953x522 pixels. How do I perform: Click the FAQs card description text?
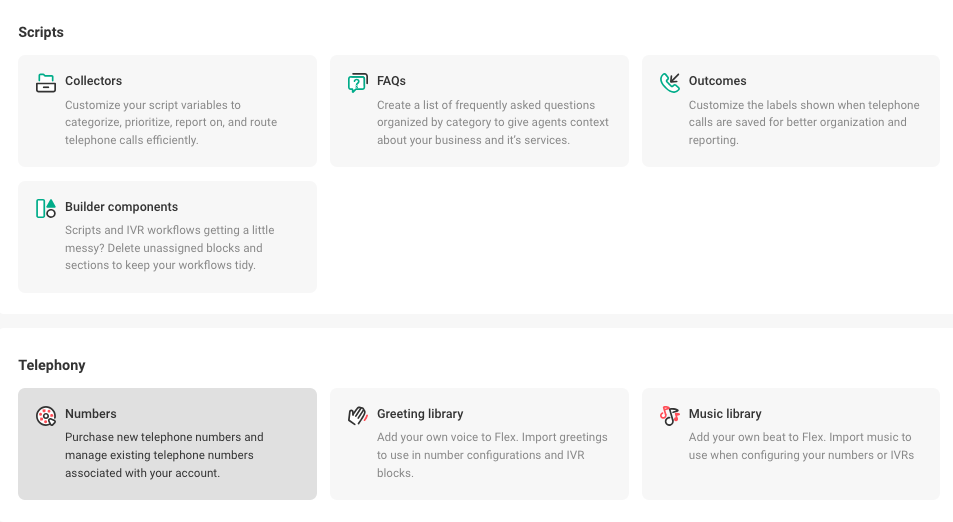492,122
